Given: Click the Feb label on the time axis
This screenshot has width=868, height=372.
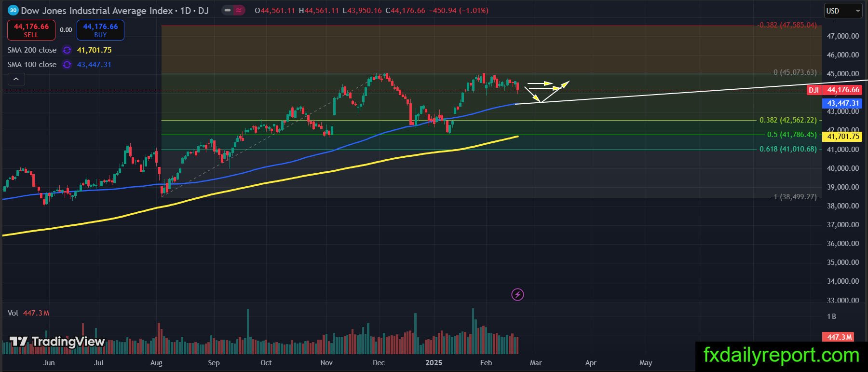Looking at the screenshot, I should (486, 363).
